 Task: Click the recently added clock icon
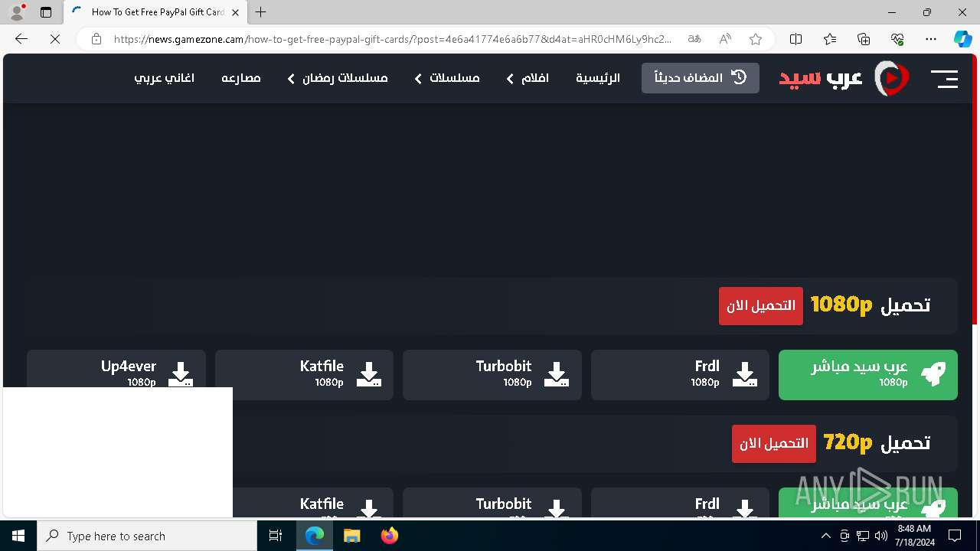[739, 77]
